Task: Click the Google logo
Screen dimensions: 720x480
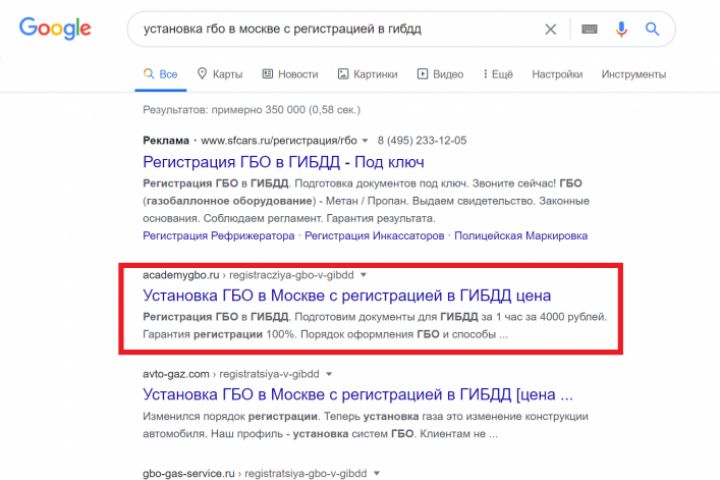Action: tap(55, 28)
